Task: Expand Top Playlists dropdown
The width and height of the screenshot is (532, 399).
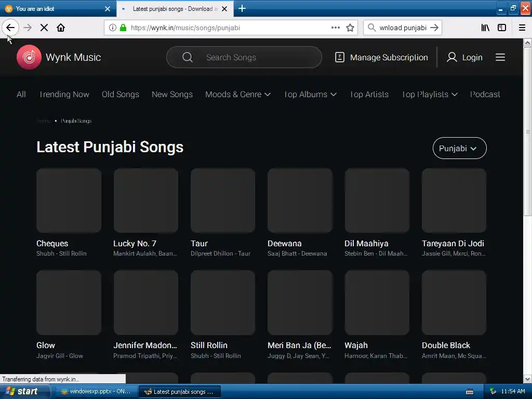Action: (x=430, y=95)
